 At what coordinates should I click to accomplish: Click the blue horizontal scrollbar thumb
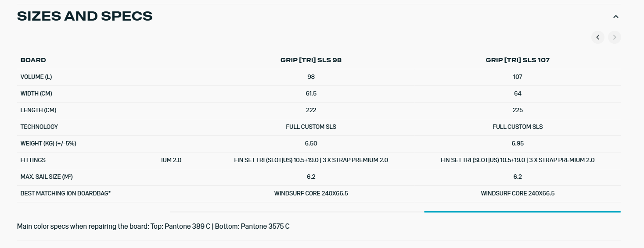[x=522, y=212]
